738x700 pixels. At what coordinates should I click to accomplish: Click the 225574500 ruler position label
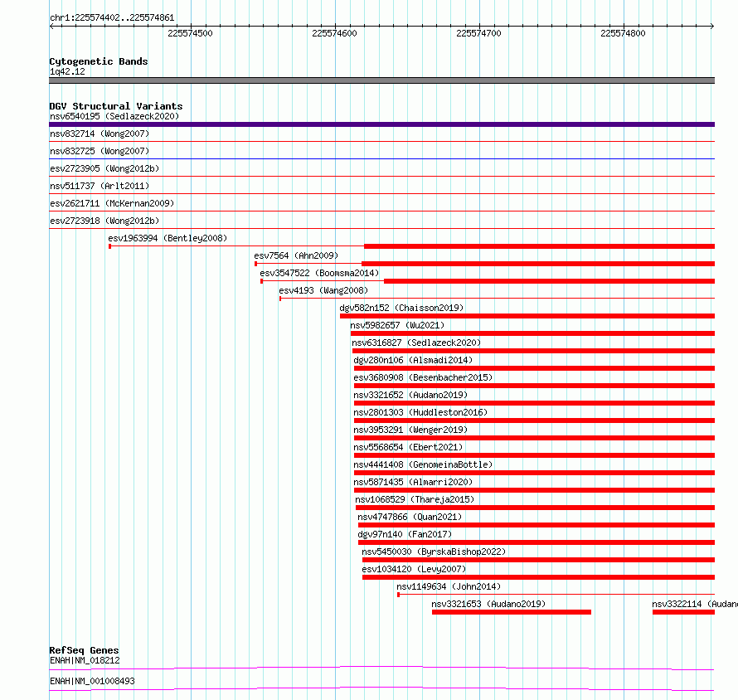190,33
